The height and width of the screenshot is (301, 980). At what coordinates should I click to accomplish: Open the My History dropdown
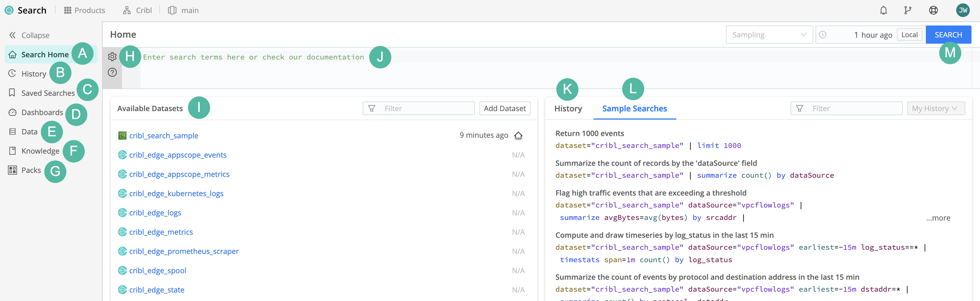936,108
